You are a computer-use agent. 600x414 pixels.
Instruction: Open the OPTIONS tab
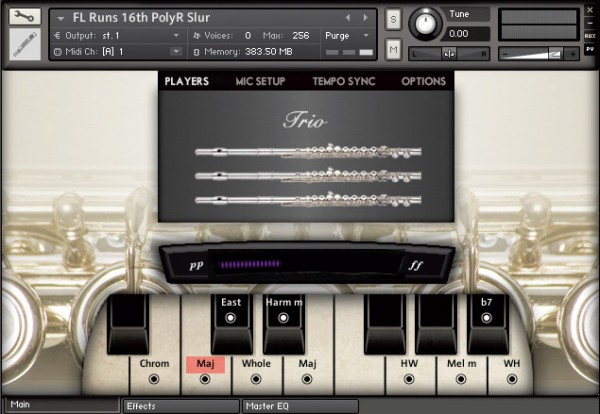pyautogui.click(x=423, y=81)
